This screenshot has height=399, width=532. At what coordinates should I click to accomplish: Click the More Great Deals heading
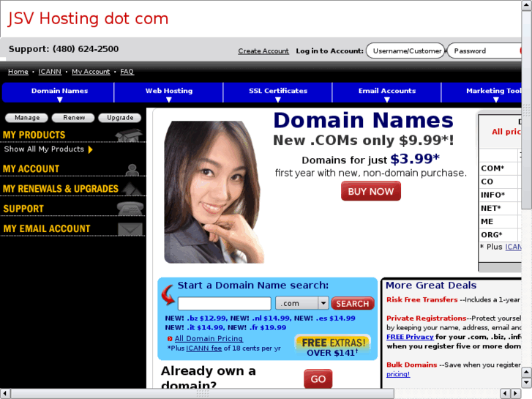coord(431,286)
